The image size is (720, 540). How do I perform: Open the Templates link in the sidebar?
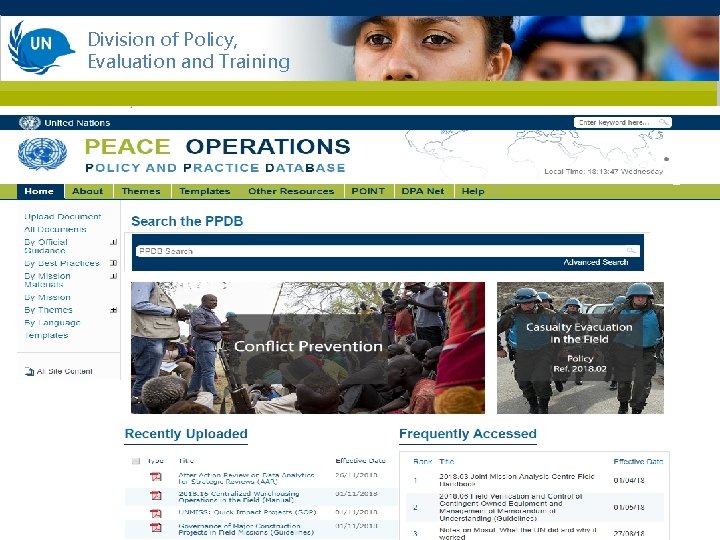(x=46, y=335)
